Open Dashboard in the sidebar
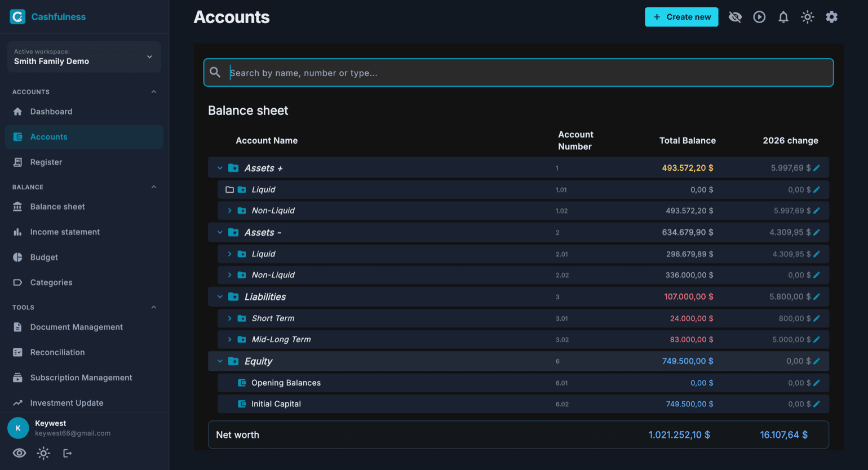The image size is (868, 470). (84, 112)
